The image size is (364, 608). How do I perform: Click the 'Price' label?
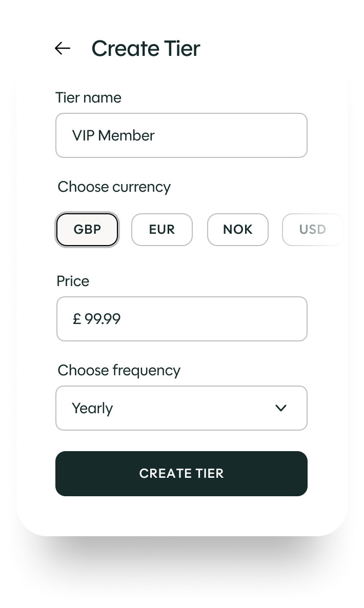73,281
